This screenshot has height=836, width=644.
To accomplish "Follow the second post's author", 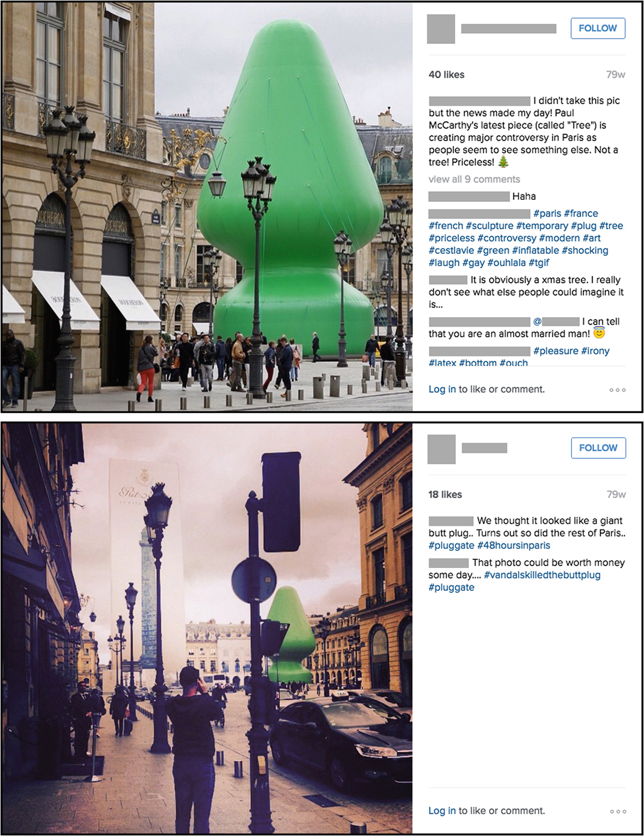I will point(598,448).
